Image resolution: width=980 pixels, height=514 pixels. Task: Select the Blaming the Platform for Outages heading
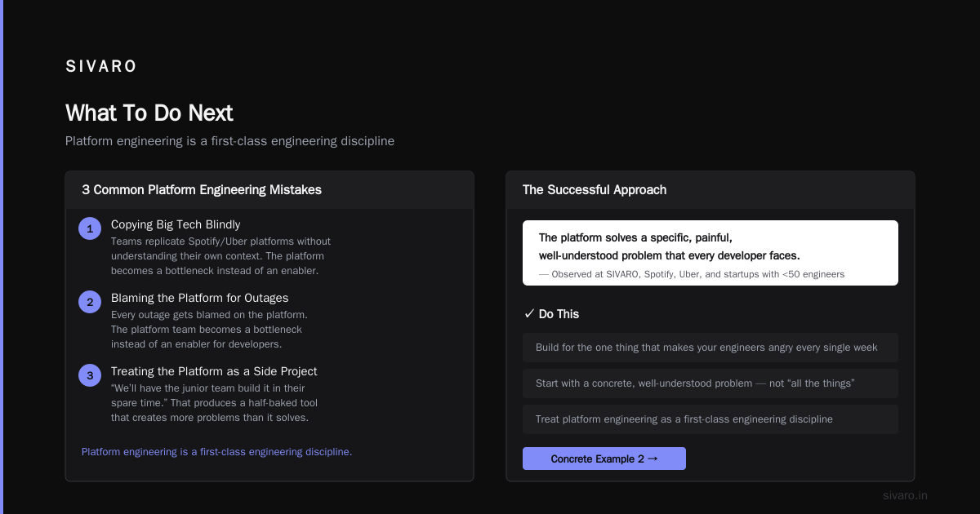click(x=199, y=298)
